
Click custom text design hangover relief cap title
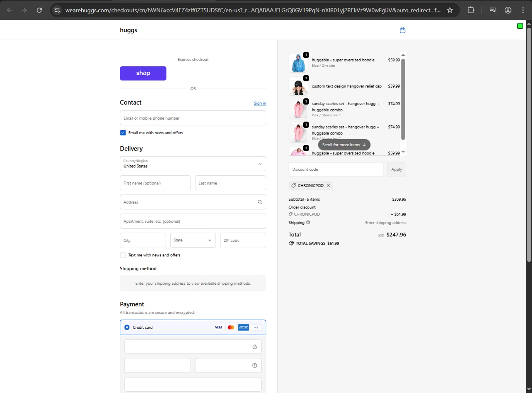coord(347,86)
